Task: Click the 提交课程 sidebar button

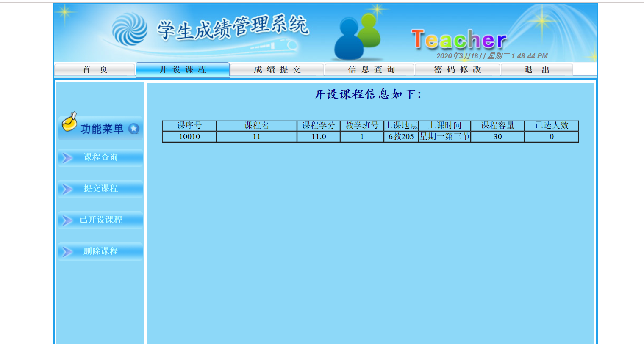Action: 100,189
